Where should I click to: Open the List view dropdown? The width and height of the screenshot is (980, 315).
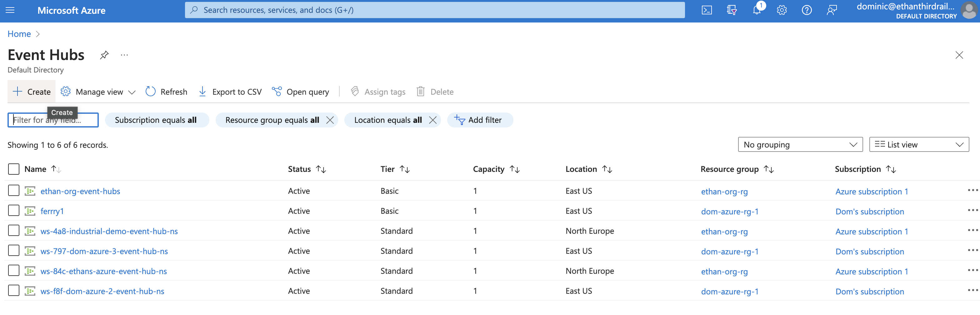tap(919, 144)
